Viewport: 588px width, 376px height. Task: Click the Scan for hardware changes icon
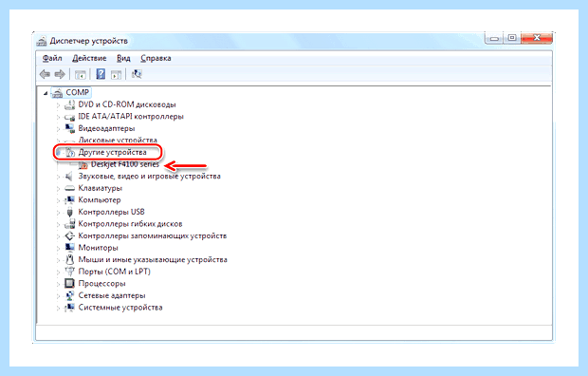137,74
